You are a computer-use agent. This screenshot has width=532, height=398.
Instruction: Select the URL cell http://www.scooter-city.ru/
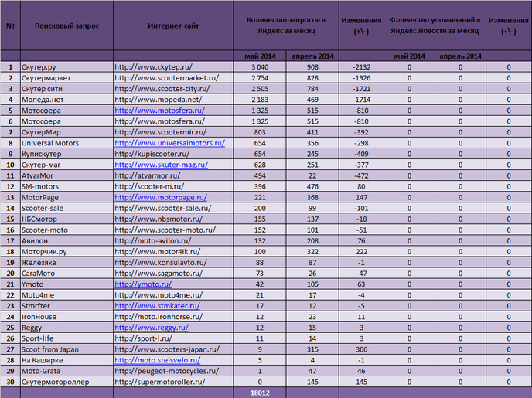coord(173,89)
